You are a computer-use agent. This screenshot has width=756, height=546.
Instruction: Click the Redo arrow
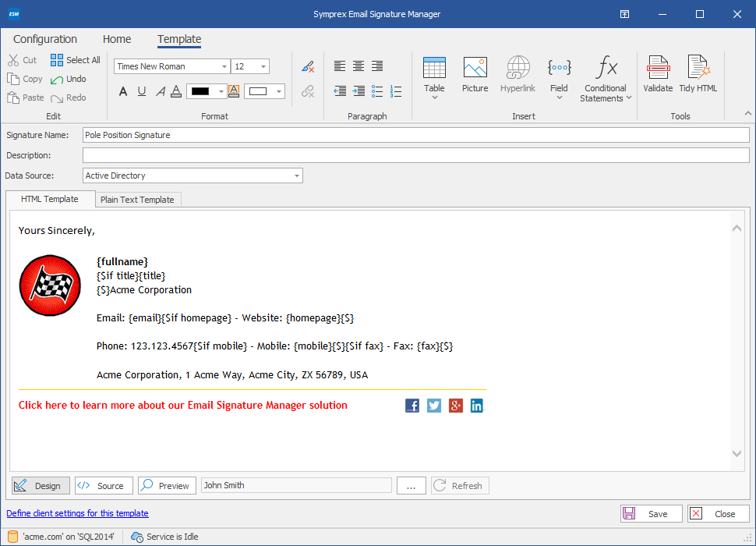click(x=57, y=98)
